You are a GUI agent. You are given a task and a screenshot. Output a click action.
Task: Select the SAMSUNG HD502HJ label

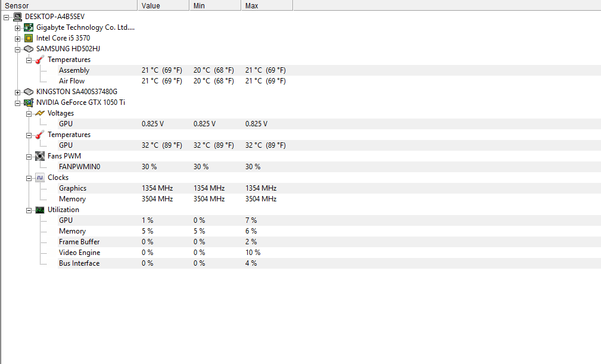tap(68, 49)
